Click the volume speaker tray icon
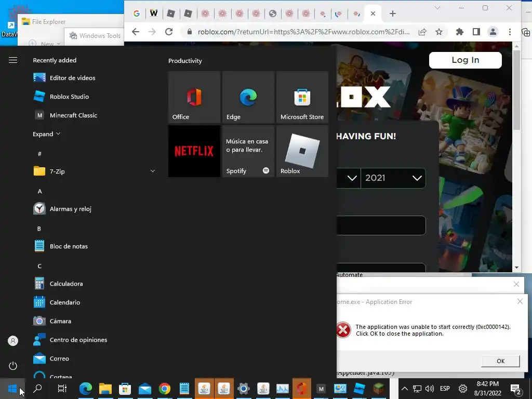The height and width of the screenshot is (399, 532). tap(430, 389)
